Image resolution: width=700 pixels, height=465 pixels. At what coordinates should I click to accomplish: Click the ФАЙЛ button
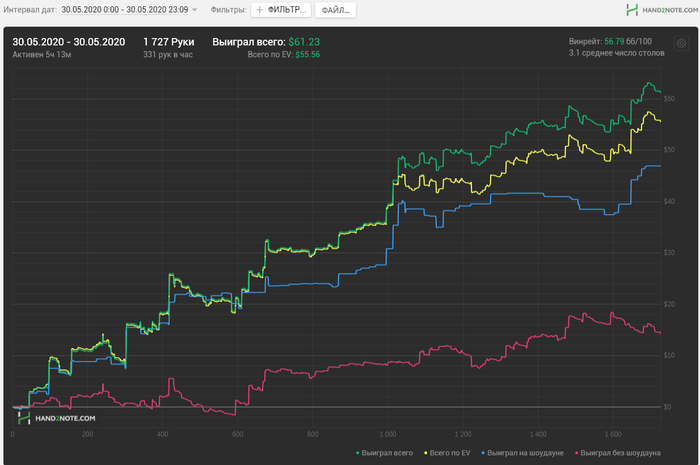335,10
